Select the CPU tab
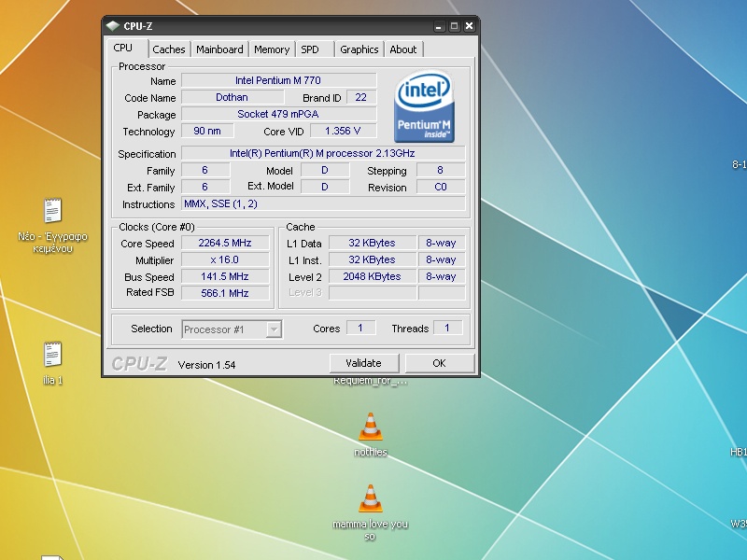747x560 pixels. [123, 49]
